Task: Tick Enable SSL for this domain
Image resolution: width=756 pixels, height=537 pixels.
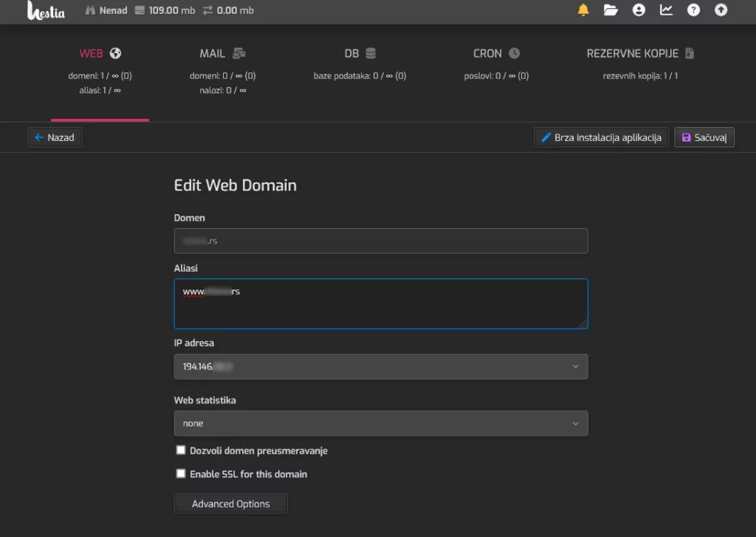Action: [181, 473]
